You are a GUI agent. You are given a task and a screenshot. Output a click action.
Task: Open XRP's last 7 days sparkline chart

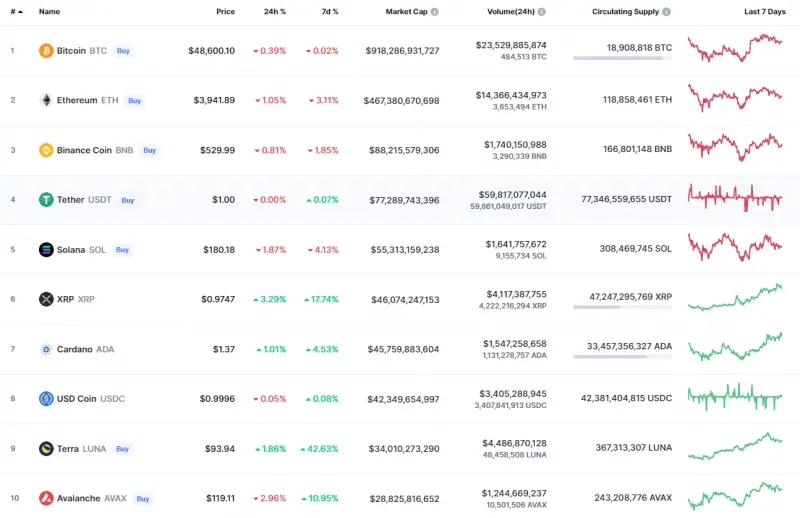(x=735, y=298)
